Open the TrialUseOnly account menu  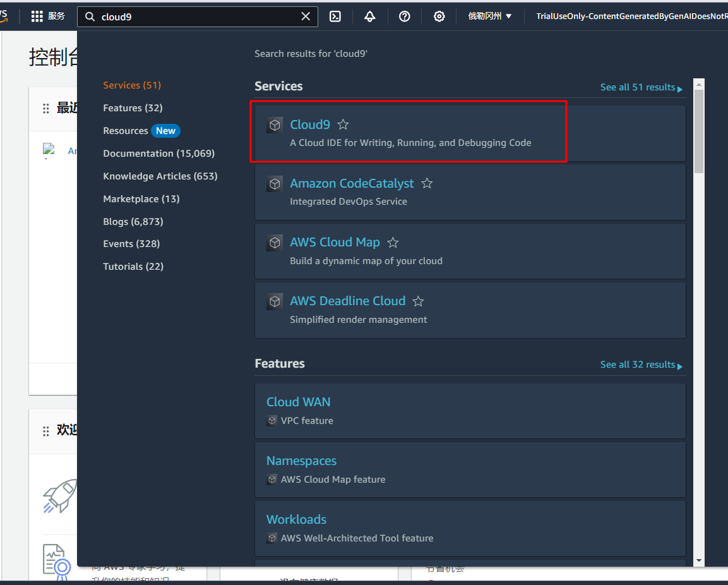point(632,16)
